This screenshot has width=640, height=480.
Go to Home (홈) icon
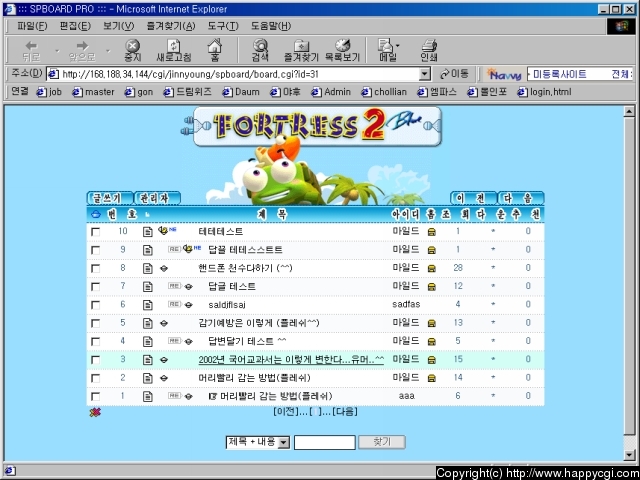215,50
